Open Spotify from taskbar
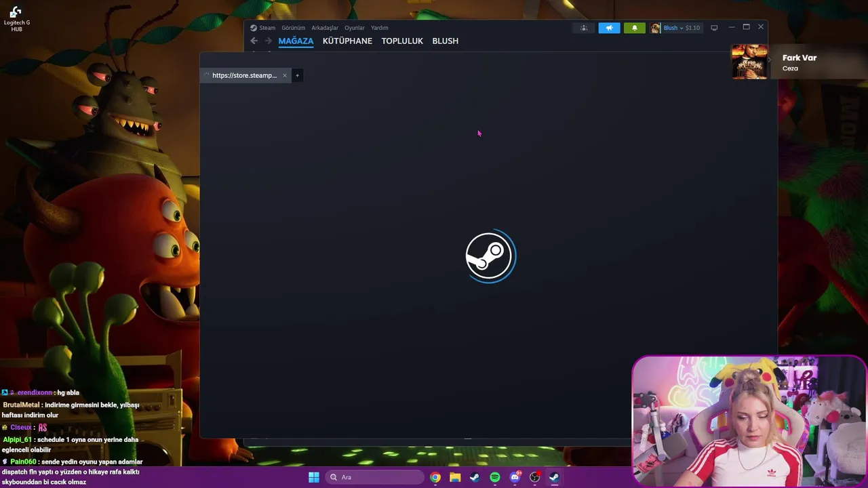 tap(495, 477)
